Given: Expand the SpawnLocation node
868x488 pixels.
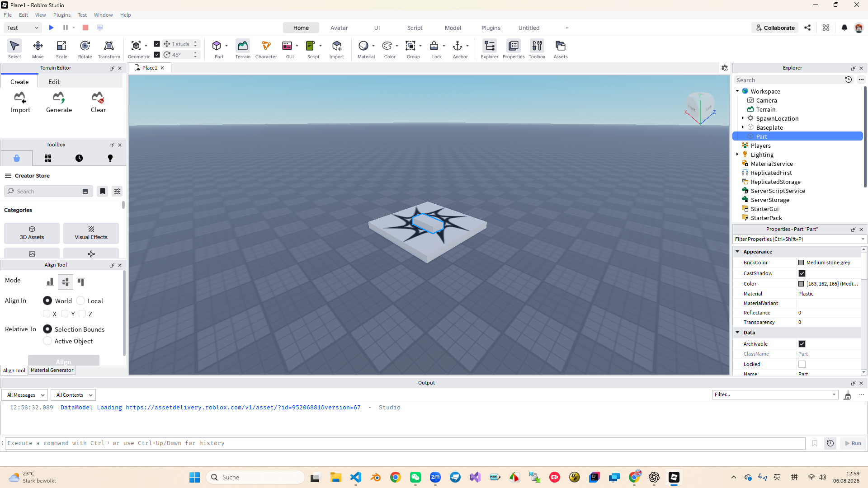Looking at the screenshot, I should click(743, 118).
